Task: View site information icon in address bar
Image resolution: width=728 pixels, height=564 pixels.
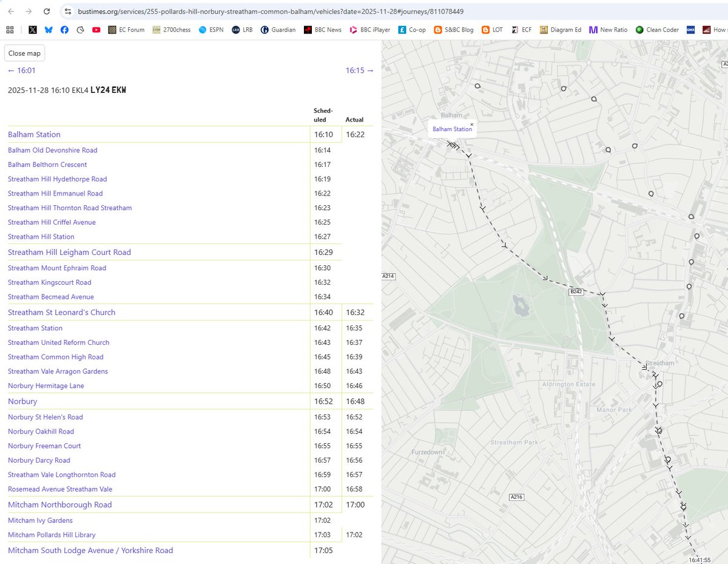Action: (68, 12)
